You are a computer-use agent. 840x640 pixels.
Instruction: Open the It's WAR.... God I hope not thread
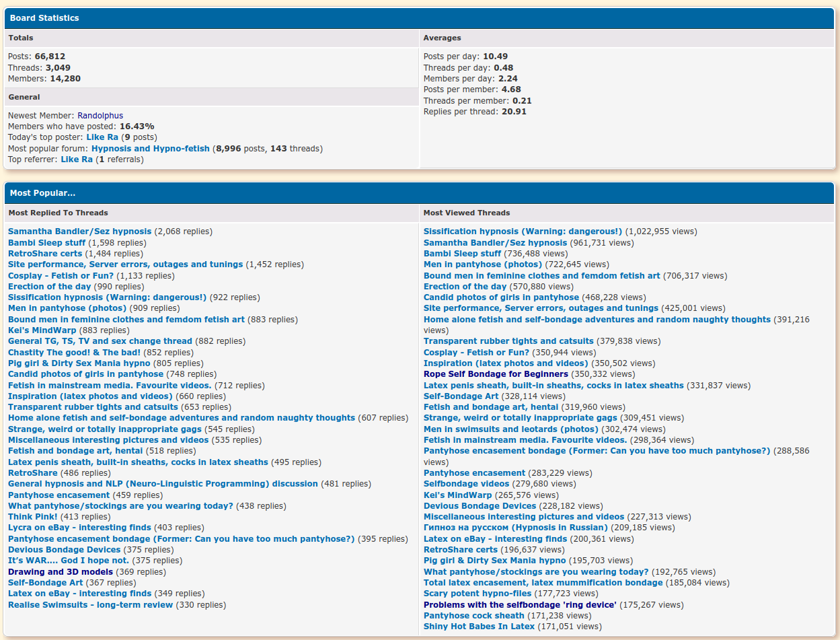point(69,561)
